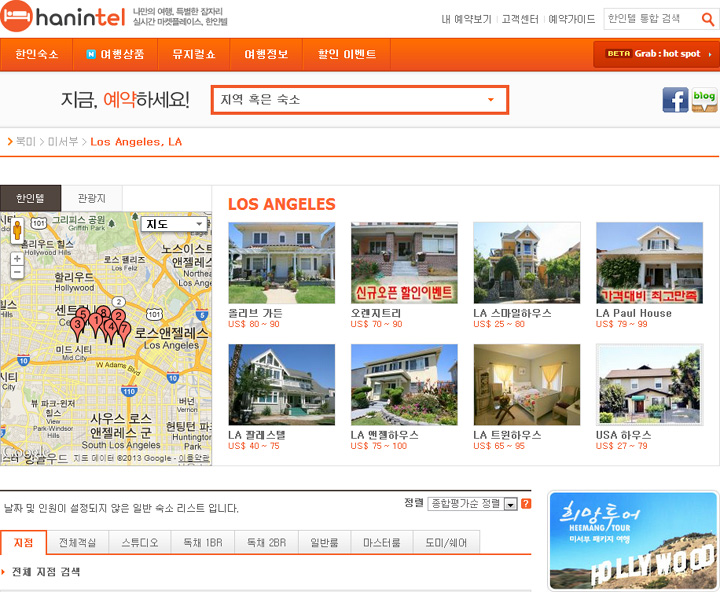Switch to the 한인텔 map tab
Image resolution: width=720 pixels, height=592 pixels.
click(30, 198)
